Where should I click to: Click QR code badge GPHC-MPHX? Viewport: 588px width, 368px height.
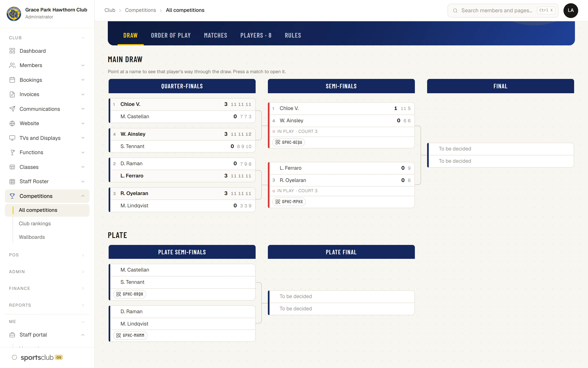(x=289, y=202)
